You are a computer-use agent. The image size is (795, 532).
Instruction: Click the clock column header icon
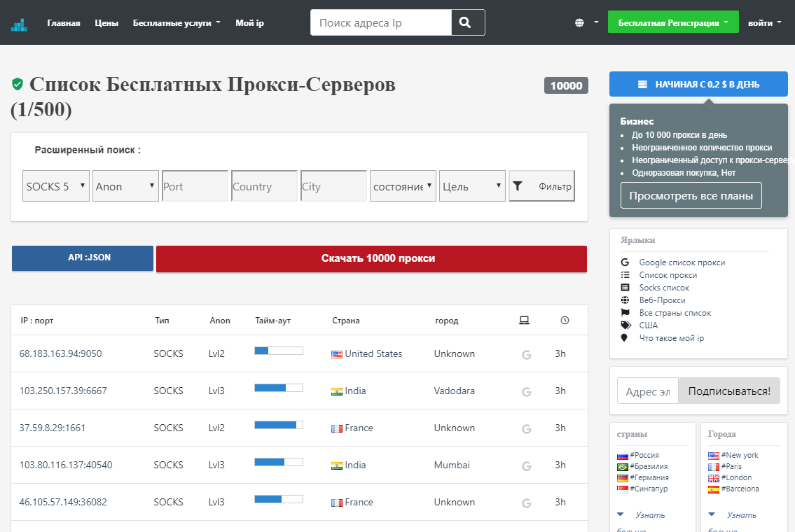pos(565,320)
